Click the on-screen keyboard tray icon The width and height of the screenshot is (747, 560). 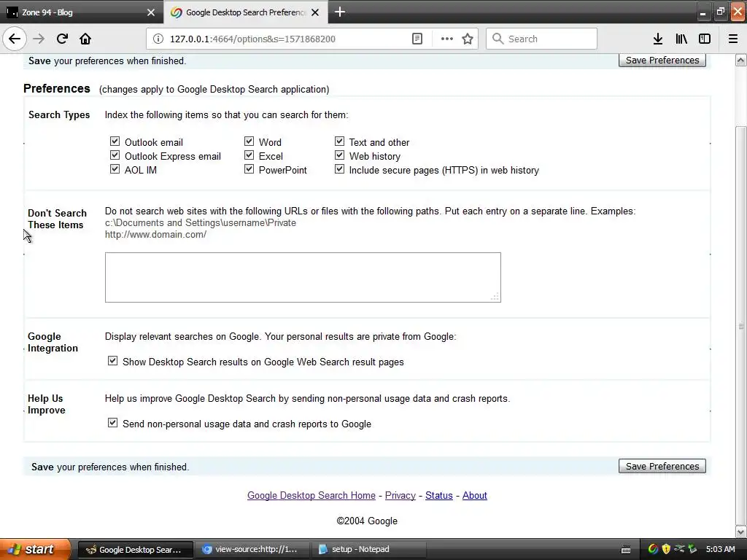[626, 550]
